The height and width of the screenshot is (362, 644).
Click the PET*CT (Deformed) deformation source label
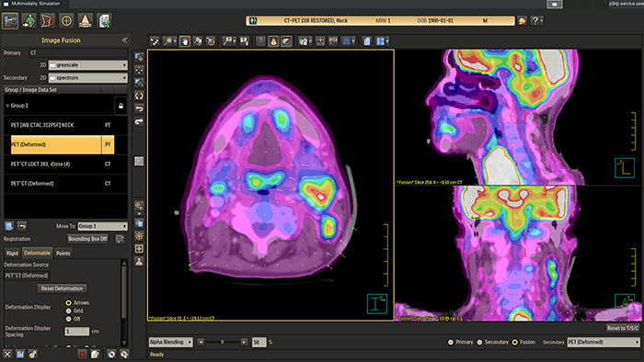27,276
